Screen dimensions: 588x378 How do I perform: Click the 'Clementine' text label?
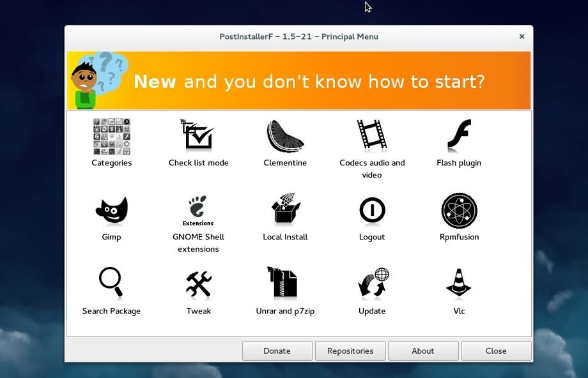[285, 163]
